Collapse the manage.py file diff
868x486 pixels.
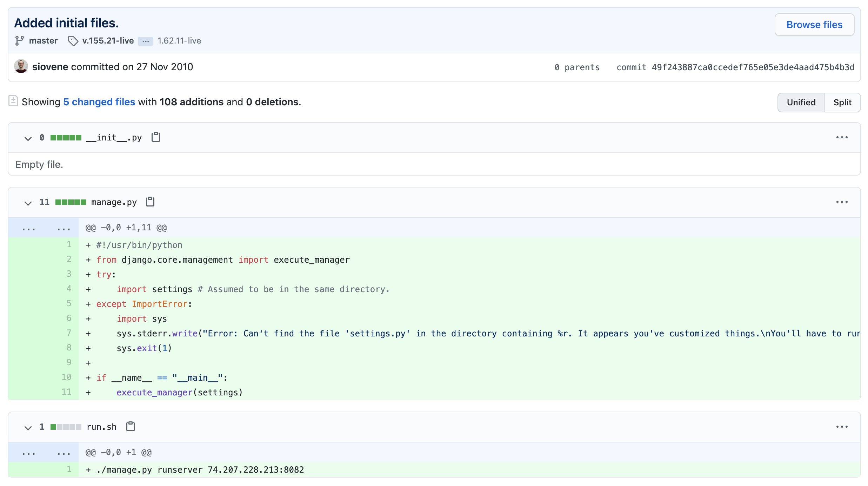tap(28, 203)
